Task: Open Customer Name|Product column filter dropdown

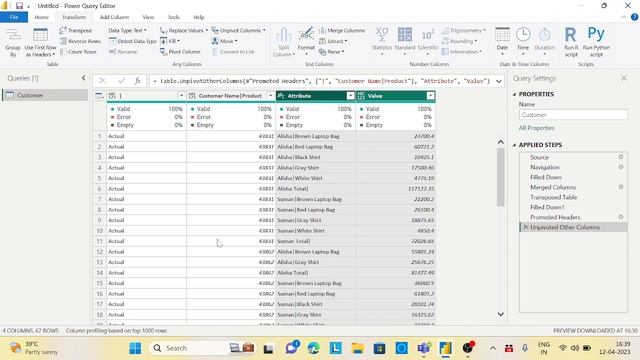Action: coord(270,96)
